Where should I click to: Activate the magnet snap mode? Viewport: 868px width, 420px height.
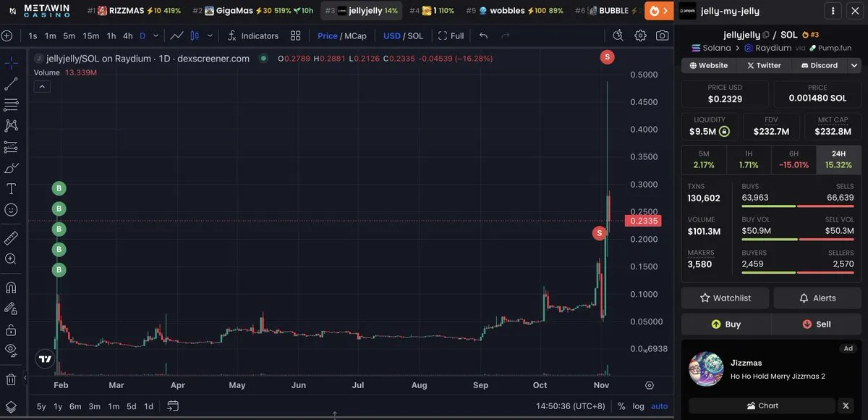(x=11, y=287)
